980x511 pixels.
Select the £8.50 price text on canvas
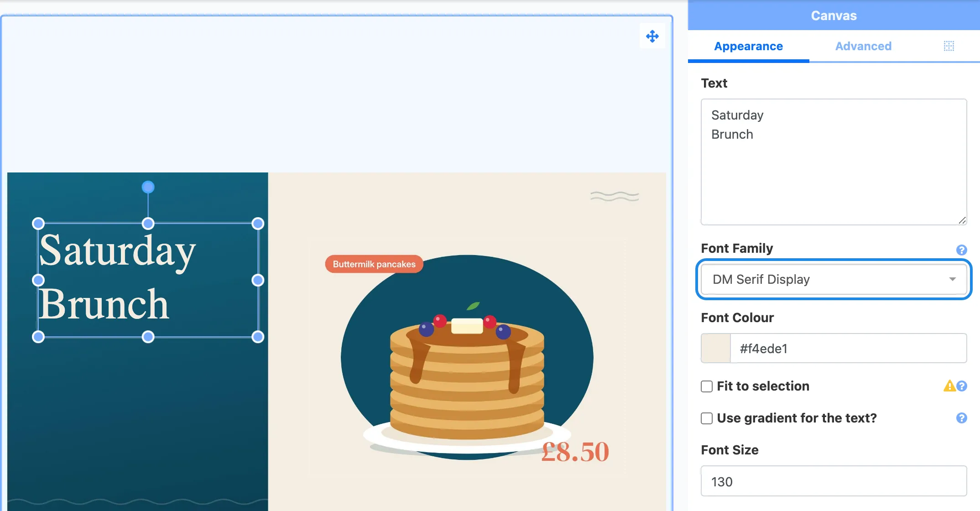[x=575, y=452]
